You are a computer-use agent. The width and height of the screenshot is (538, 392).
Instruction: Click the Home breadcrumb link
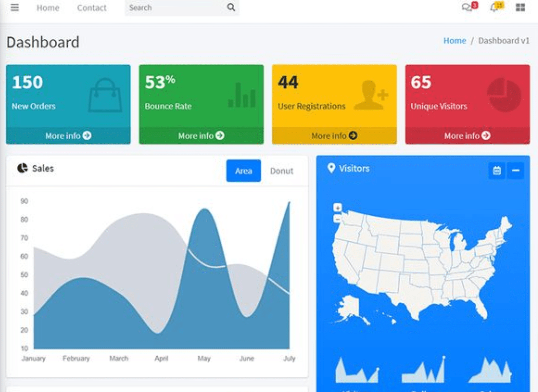(455, 41)
